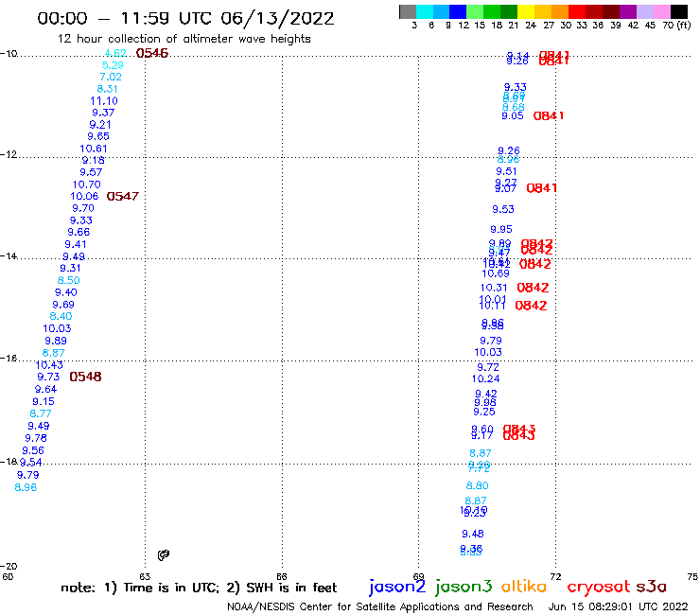Click the s3a legend label
Image resolution: width=700 pixels, height=615 pixels.
[651, 587]
